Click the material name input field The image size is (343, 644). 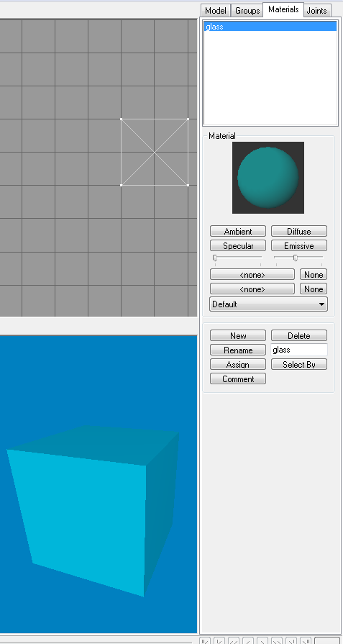(299, 350)
